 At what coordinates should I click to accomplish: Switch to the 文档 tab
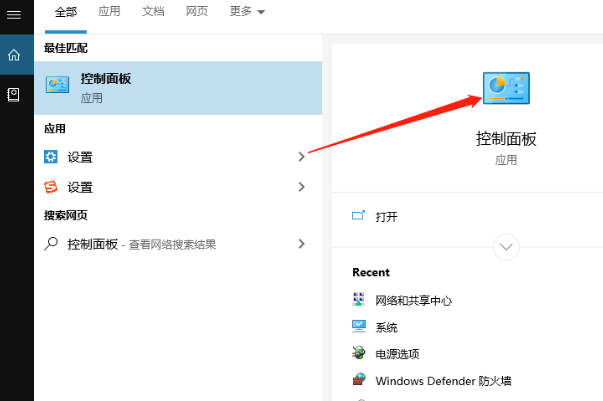click(x=153, y=11)
